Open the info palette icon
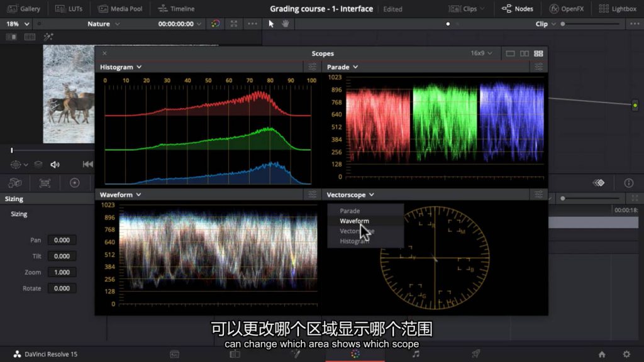The height and width of the screenshot is (362, 644). [629, 183]
